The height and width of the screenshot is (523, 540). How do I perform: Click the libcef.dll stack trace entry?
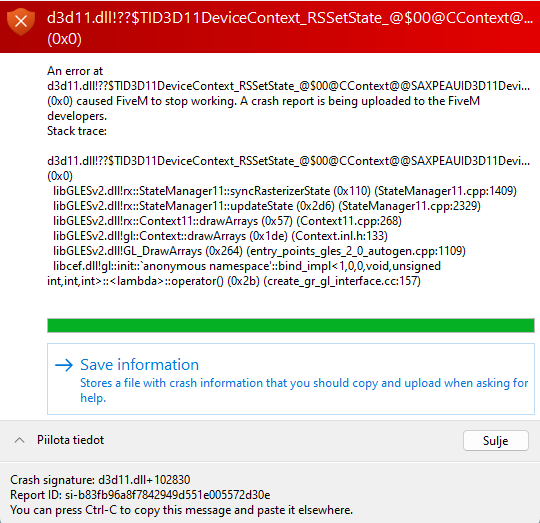tap(244, 274)
